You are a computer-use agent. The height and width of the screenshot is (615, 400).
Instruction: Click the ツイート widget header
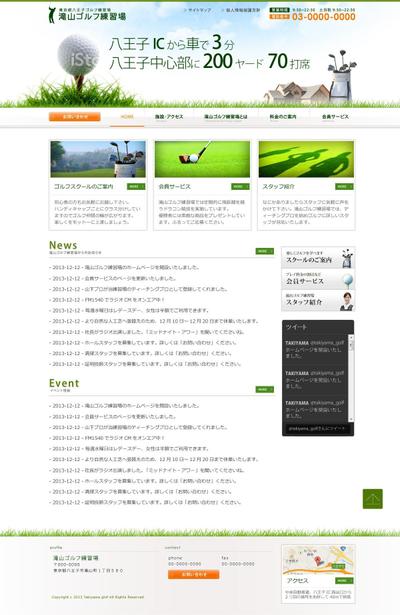tap(297, 327)
